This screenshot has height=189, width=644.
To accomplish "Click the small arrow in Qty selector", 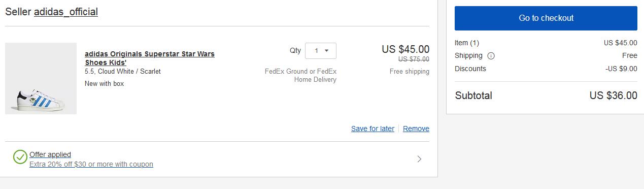I will tap(326, 51).
